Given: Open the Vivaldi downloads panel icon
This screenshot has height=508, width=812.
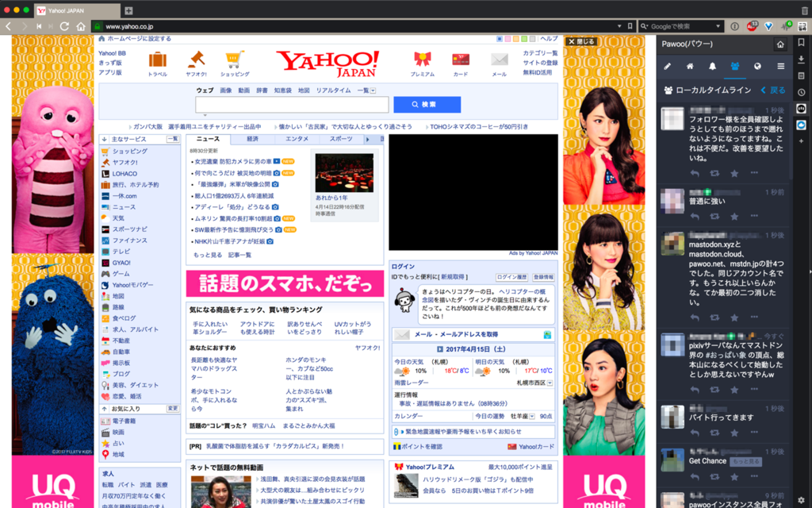Looking at the screenshot, I should tap(801, 59).
